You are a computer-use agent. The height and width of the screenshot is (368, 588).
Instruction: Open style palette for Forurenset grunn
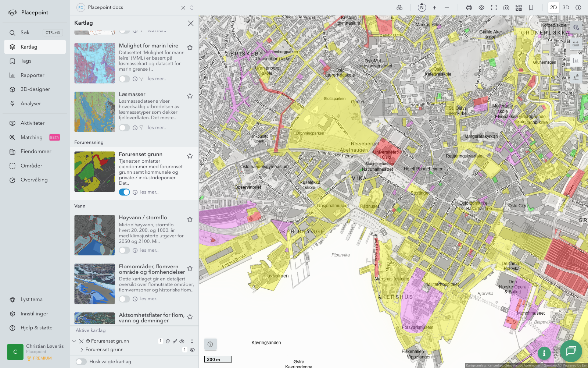pos(168,341)
